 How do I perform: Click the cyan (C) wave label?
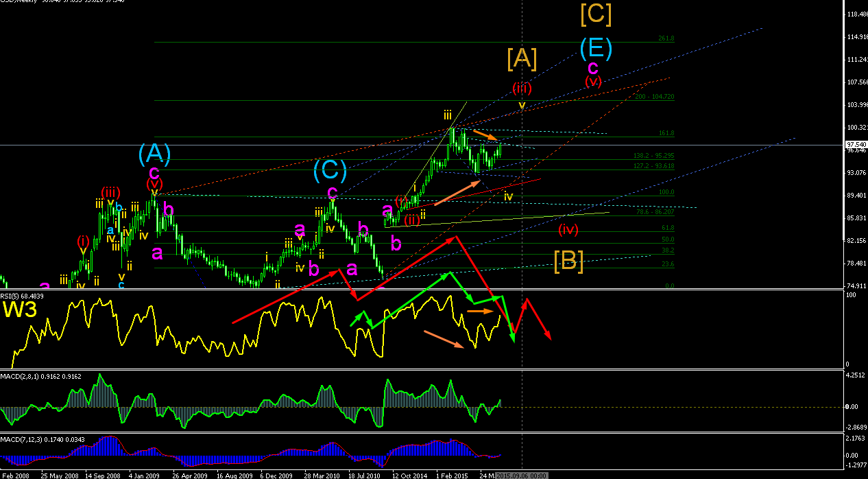click(x=330, y=171)
